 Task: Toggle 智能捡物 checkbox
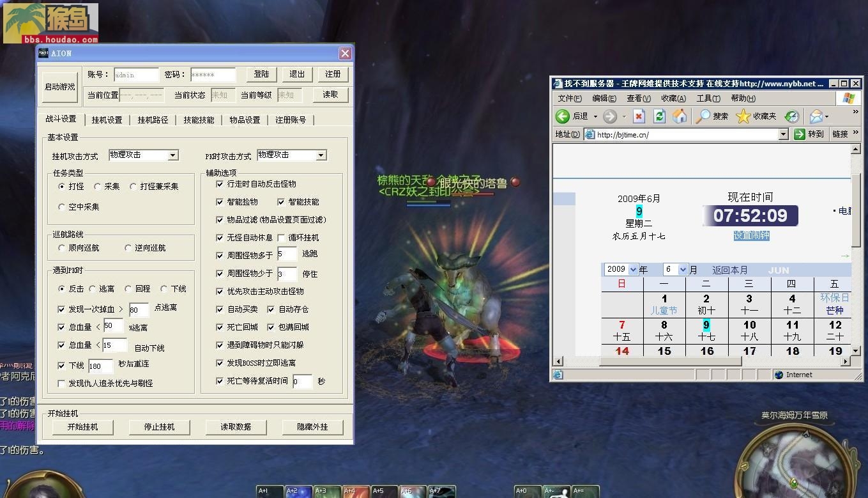tap(220, 202)
